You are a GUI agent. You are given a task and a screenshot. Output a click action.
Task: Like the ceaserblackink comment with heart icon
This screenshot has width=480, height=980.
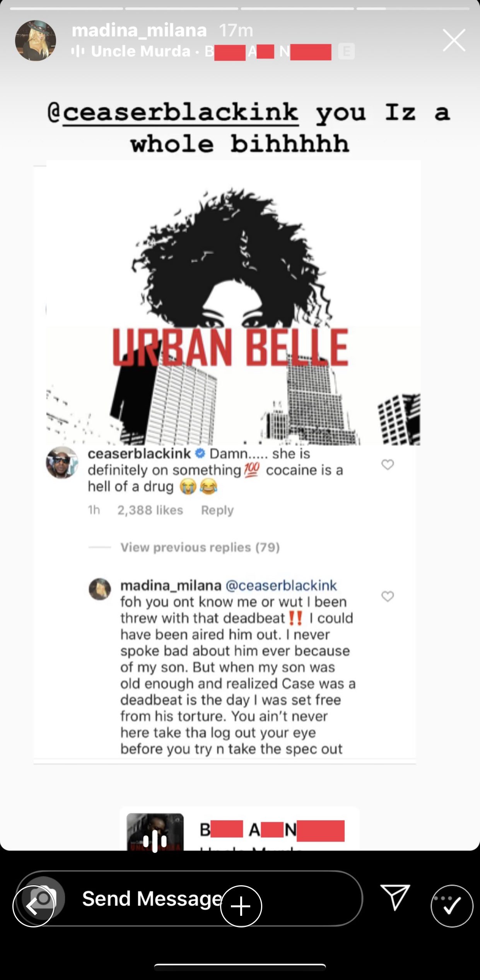388,464
